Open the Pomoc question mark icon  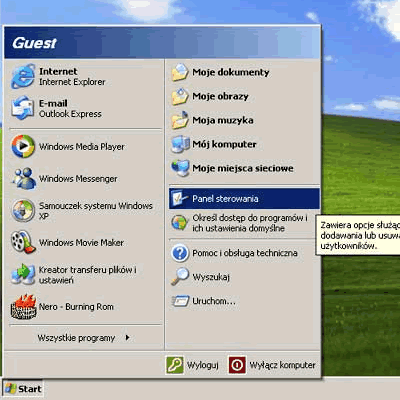(180, 253)
